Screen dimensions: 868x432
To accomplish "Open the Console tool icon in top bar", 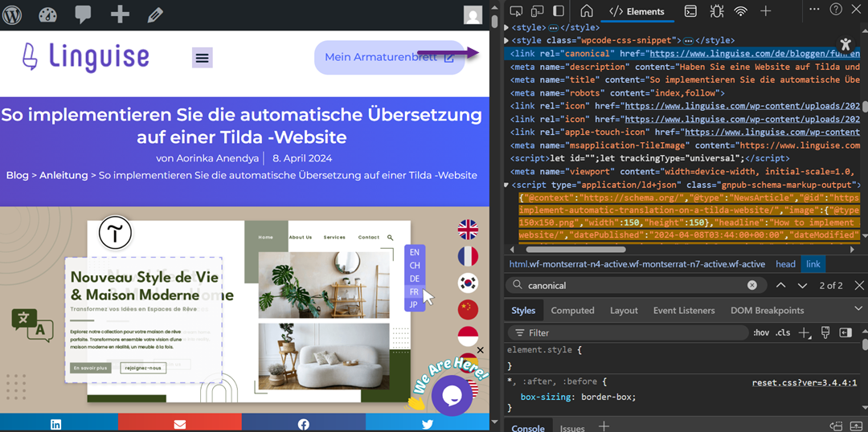I will coord(690,11).
